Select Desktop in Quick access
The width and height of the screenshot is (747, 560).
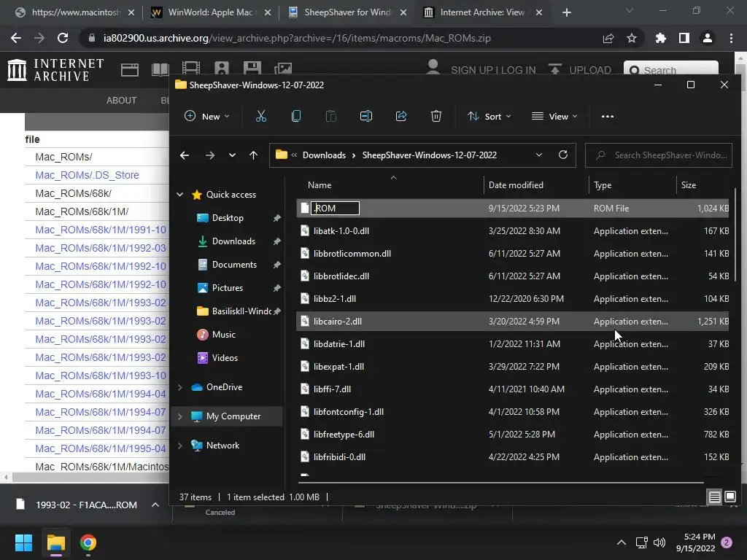click(x=228, y=217)
